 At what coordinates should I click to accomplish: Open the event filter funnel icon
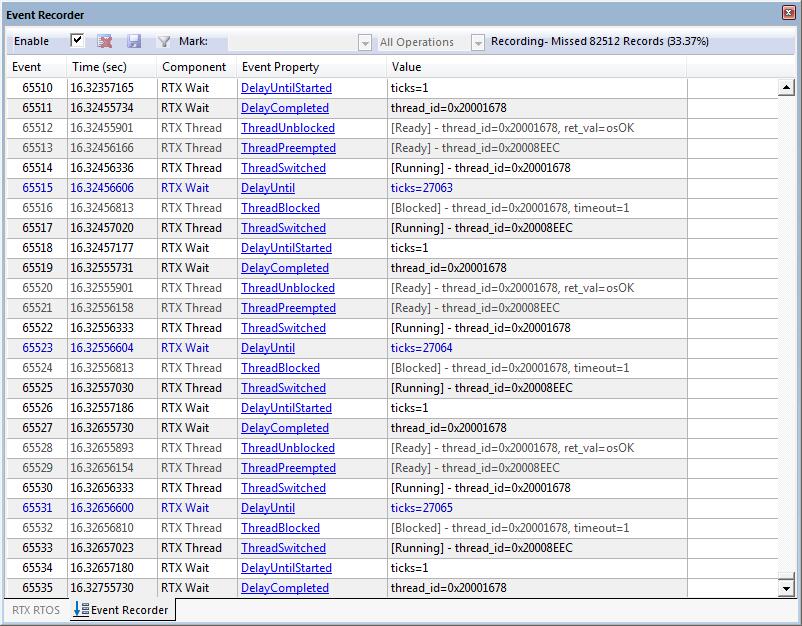pos(164,41)
